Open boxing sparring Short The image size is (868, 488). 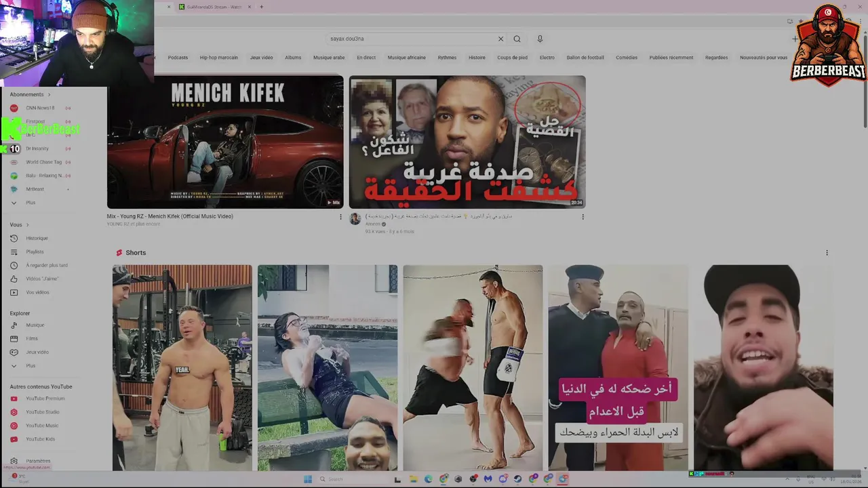pyautogui.click(x=473, y=367)
